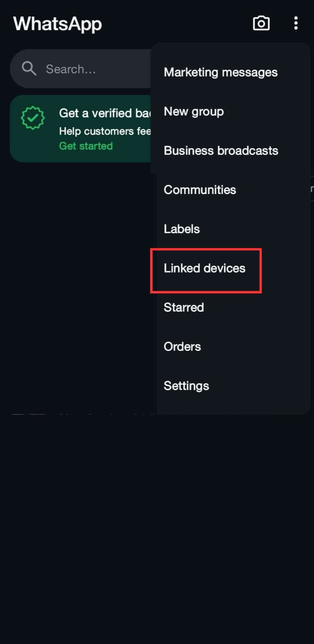The width and height of the screenshot is (314, 644).
Task: Open Marketing messages from the menu
Action: point(221,72)
